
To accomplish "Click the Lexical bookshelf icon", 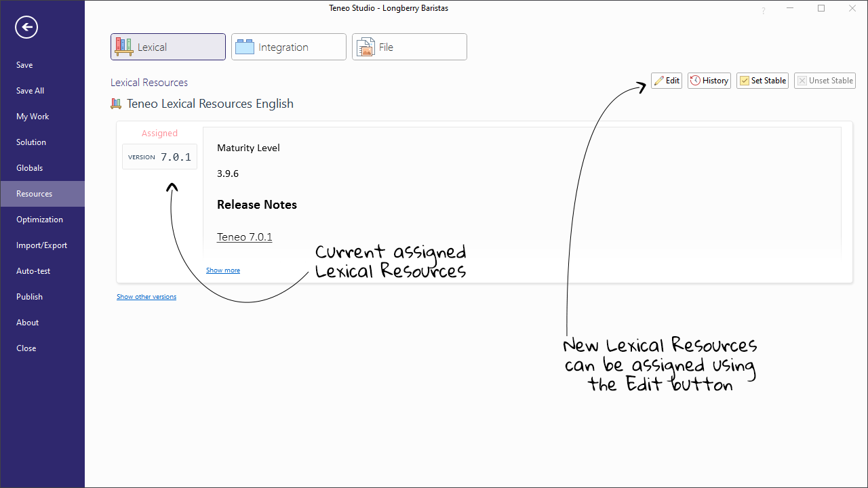I will pyautogui.click(x=123, y=47).
